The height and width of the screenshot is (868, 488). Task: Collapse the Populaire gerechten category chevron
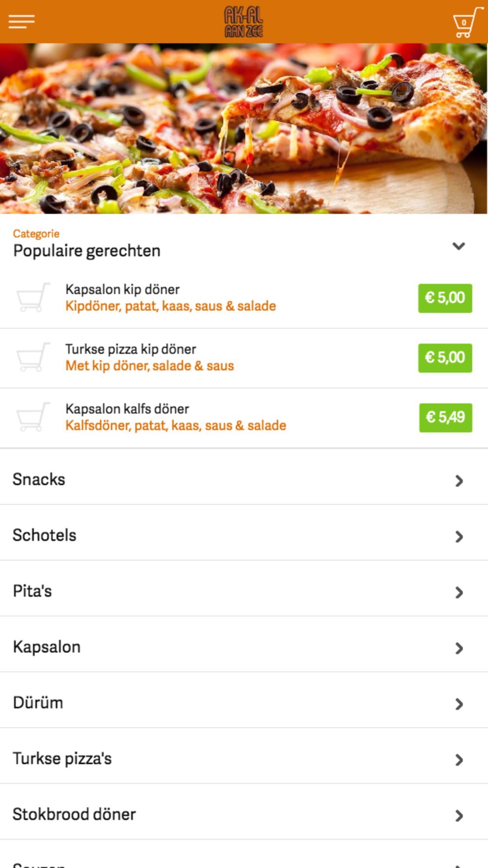[x=458, y=246]
